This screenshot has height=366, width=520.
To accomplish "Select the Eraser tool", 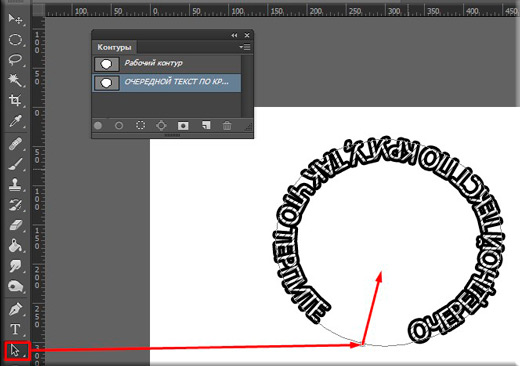I will [x=15, y=225].
